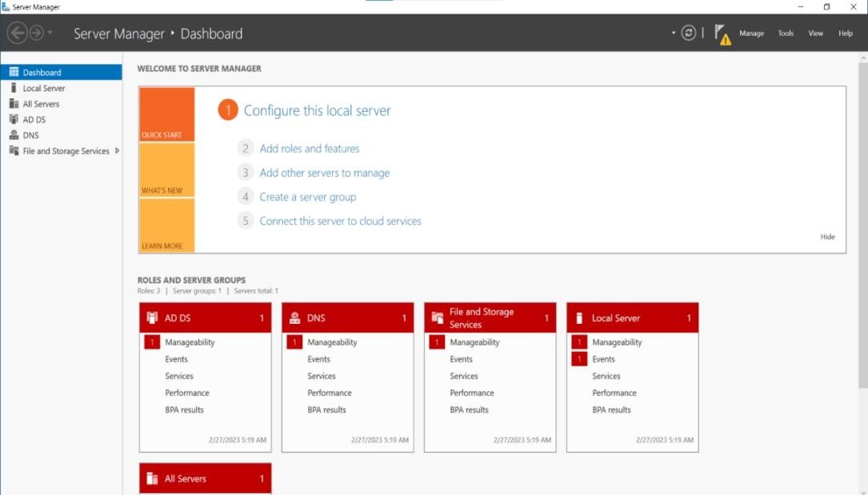The width and height of the screenshot is (868, 495).
Task: Click the back navigation arrow
Action: coord(17,33)
